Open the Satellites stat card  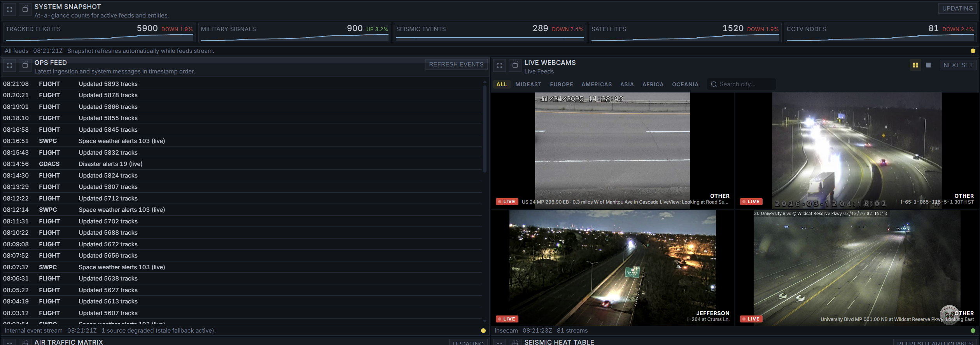pyautogui.click(x=685, y=32)
